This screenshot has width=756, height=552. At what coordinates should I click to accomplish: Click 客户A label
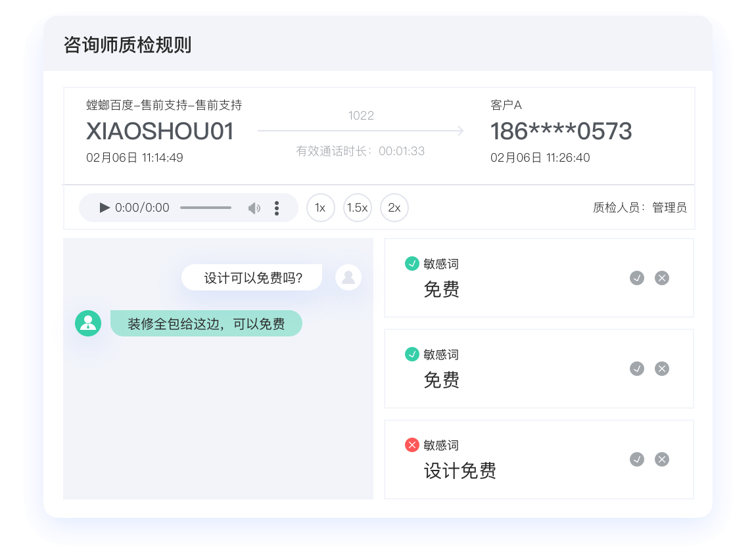pyautogui.click(x=506, y=105)
